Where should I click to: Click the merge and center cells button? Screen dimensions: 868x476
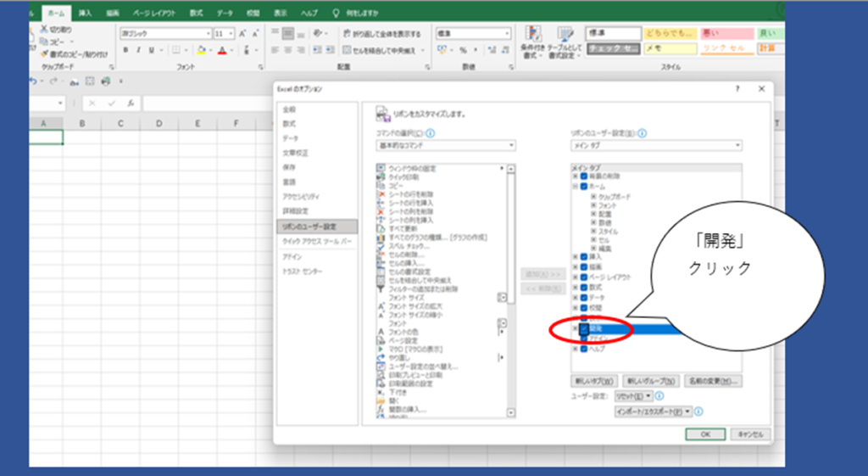[x=379, y=50]
